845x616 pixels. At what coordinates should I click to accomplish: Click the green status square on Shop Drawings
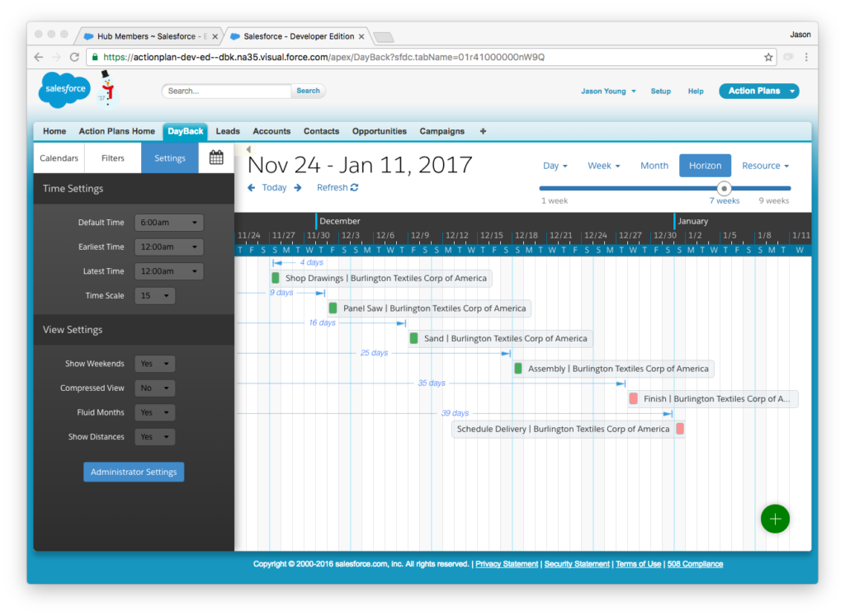point(276,278)
